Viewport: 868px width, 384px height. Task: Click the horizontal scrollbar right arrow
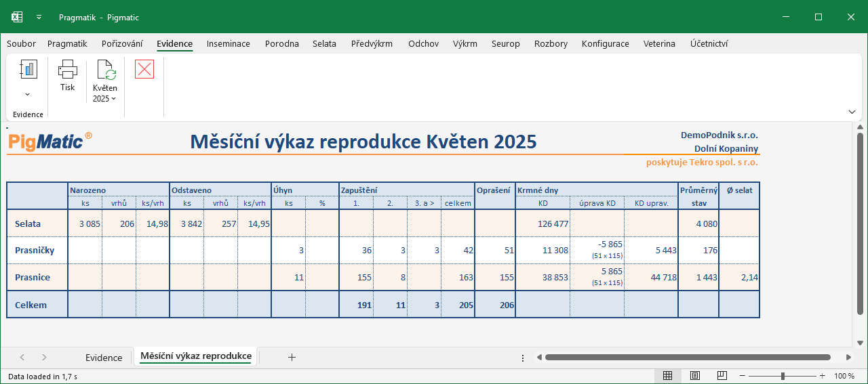click(x=848, y=358)
